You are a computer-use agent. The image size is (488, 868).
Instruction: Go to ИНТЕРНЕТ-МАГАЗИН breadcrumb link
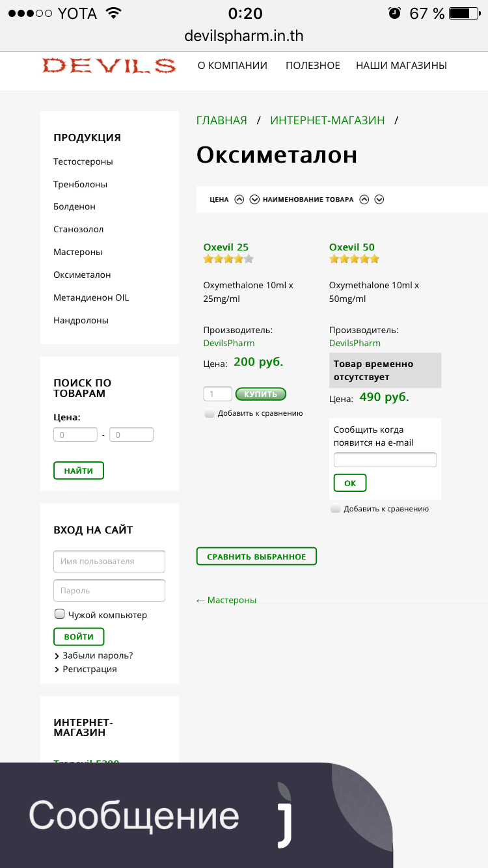[327, 120]
